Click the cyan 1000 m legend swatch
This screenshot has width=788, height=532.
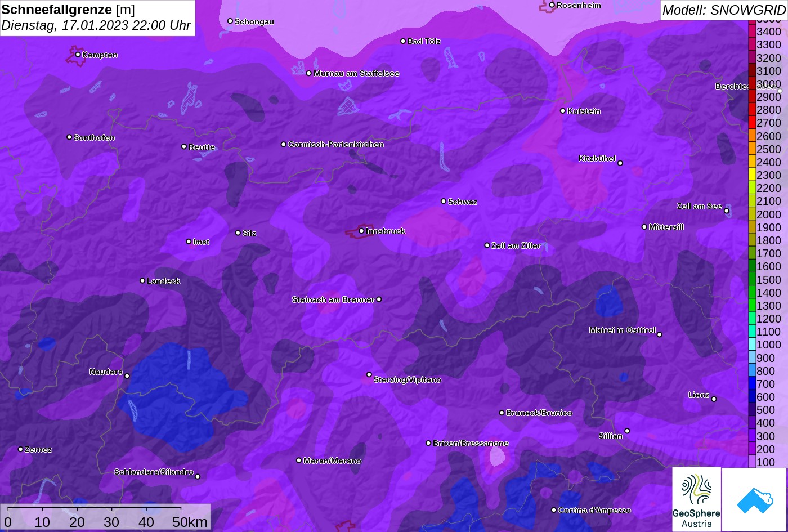(x=752, y=345)
